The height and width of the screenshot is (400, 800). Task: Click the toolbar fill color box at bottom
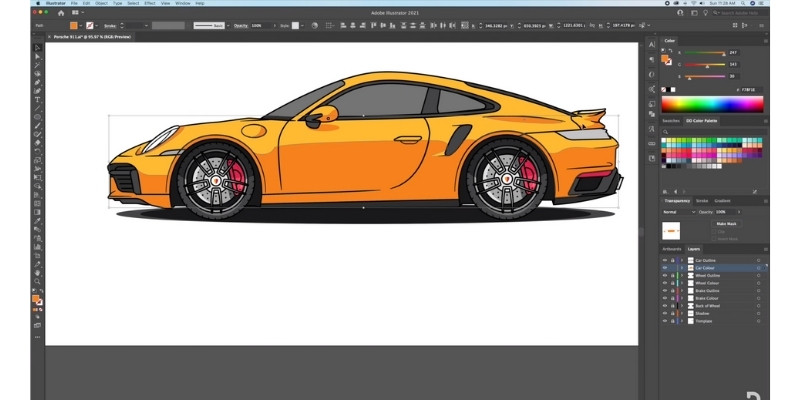tap(35, 298)
